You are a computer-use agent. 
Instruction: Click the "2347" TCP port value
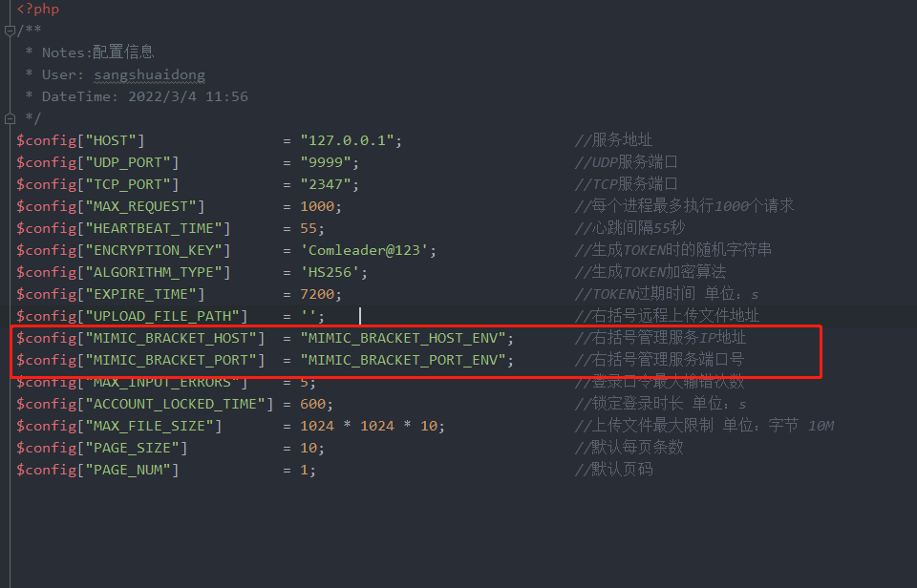click(x=325, y=184)
